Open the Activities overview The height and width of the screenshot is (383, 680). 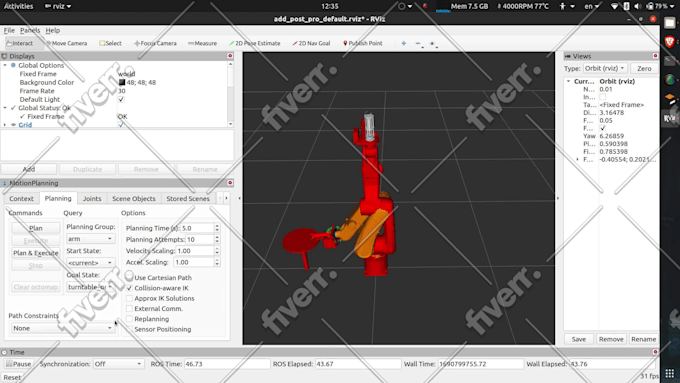(18, 6)
